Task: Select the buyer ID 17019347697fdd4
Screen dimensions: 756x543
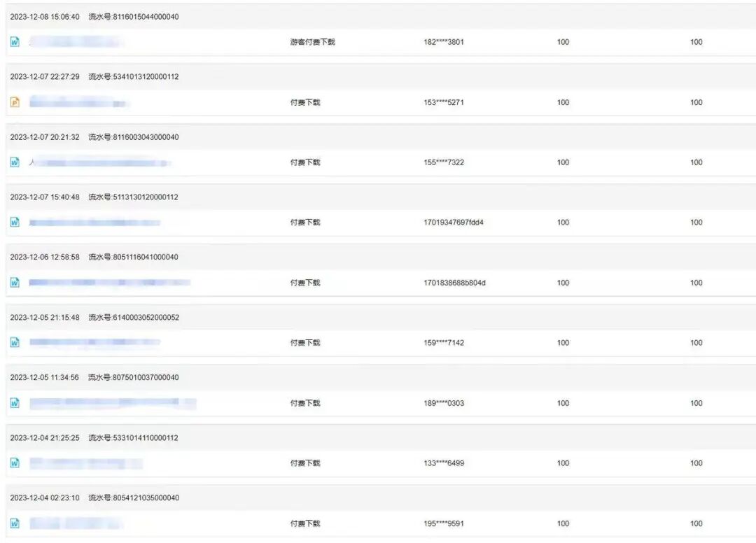Action: (453, 222)
